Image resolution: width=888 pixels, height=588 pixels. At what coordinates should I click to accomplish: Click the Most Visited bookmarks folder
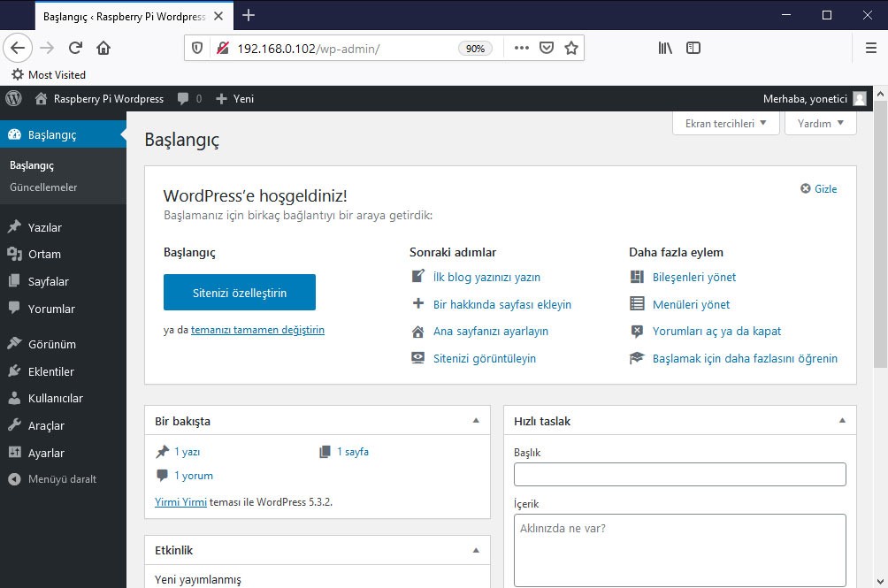coord(49,74)
